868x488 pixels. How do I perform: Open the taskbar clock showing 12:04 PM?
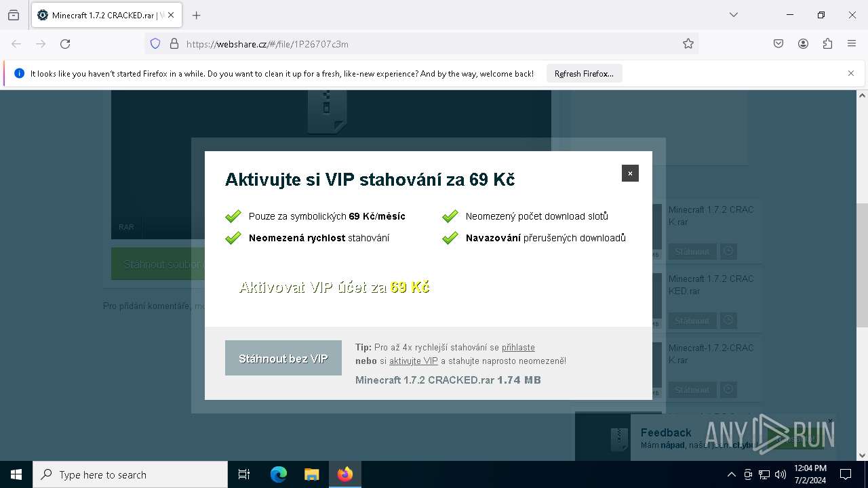point(810,474)
